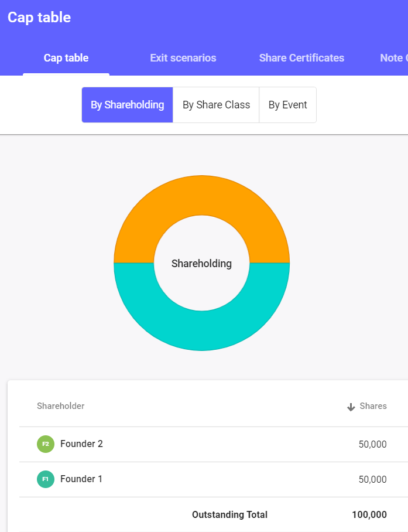This screenshot has width=408, height=532.
Task: Click the sort arrow beside Shares
Action: click(x=351, y=407)
